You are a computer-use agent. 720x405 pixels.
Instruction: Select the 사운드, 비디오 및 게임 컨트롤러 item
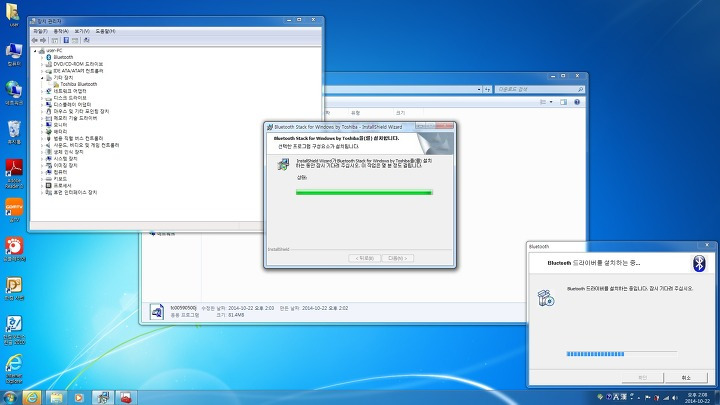(x=86, y=145)
